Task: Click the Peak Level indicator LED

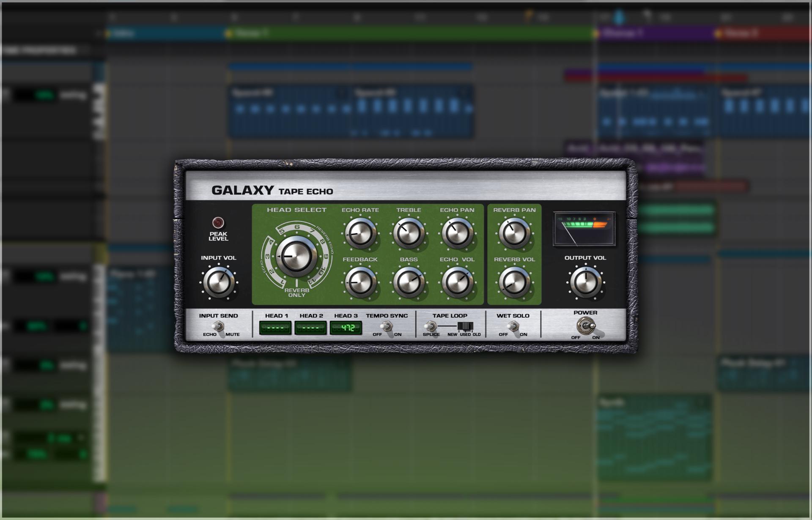Action: click(218, 222)
